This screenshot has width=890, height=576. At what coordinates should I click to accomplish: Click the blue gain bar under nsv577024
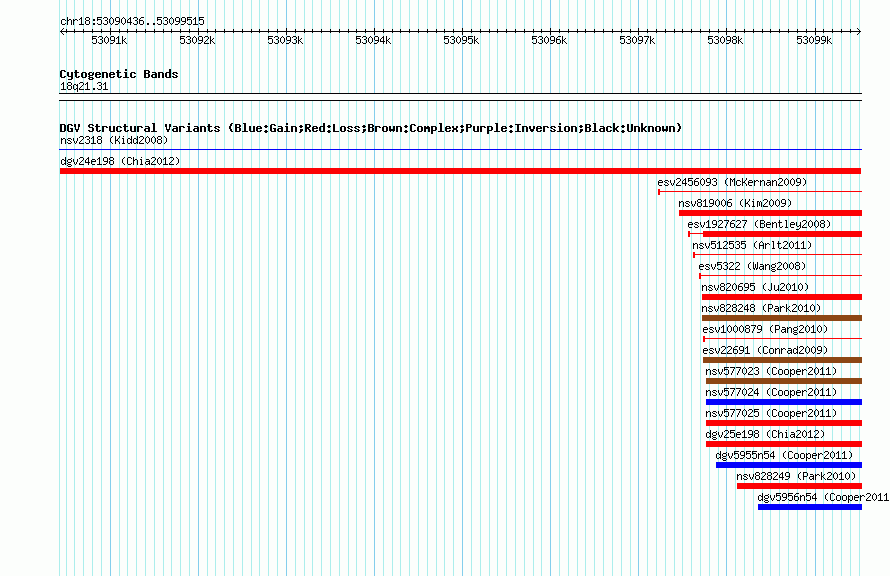tap(784, 402)
